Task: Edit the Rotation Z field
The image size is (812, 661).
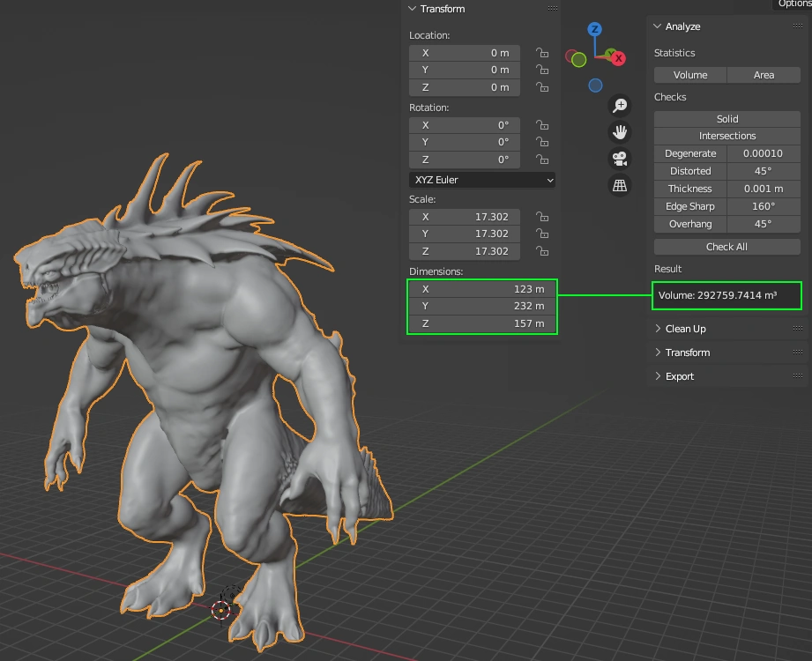Action: 465,160
